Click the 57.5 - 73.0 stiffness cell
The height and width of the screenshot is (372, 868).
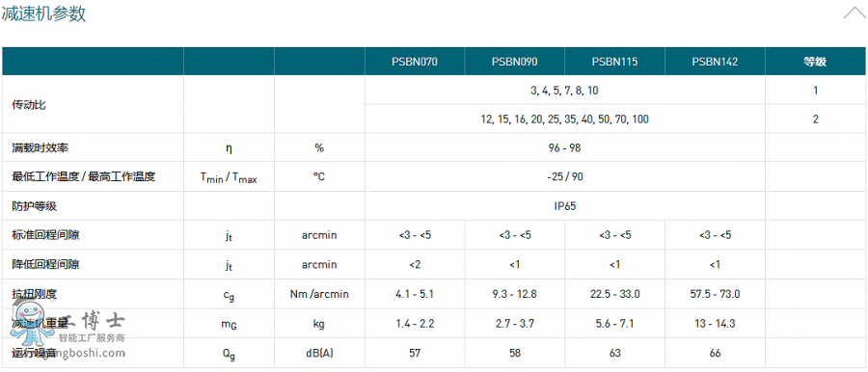715,294
